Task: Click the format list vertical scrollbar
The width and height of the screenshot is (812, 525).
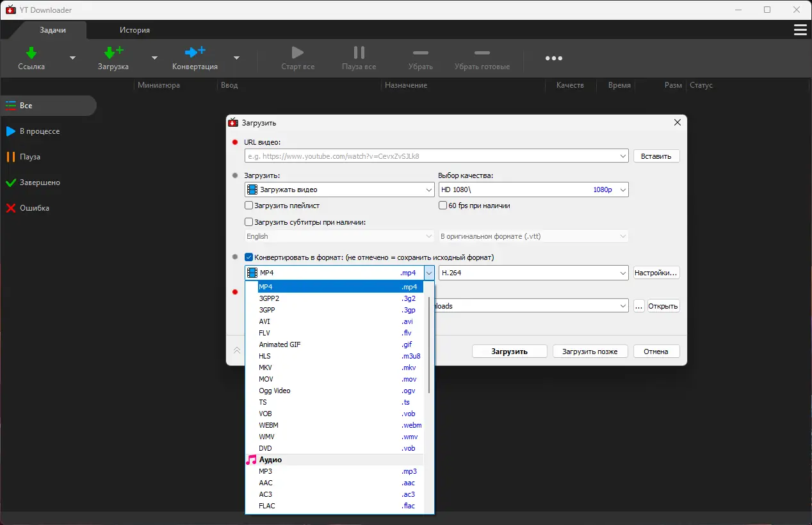Action: tap(428, 346)
